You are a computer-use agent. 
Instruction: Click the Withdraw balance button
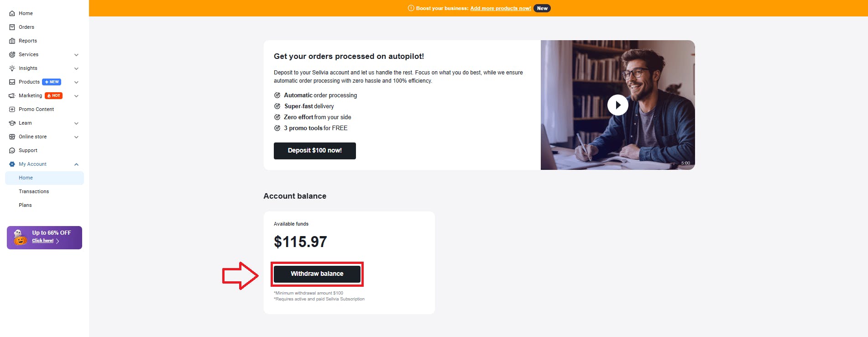[317, 274]
